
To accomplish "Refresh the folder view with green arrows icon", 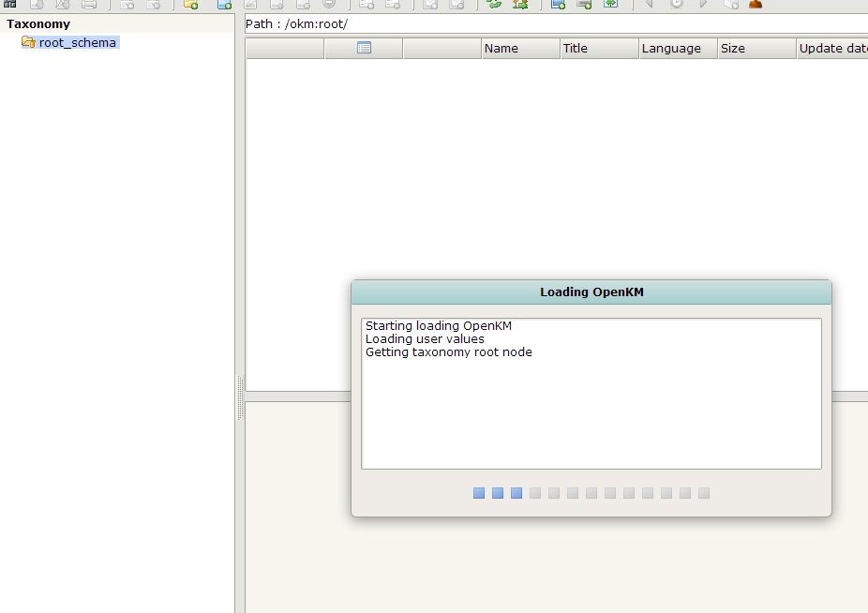I will click(494, 5).
